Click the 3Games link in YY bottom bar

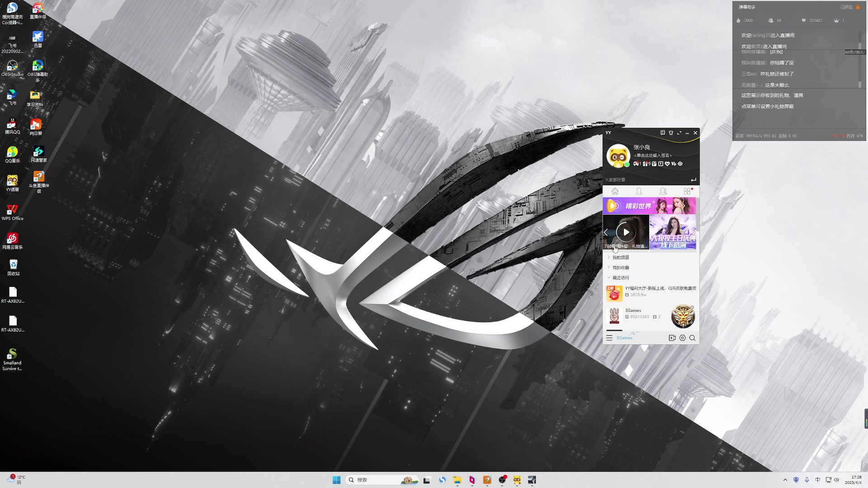624,338
